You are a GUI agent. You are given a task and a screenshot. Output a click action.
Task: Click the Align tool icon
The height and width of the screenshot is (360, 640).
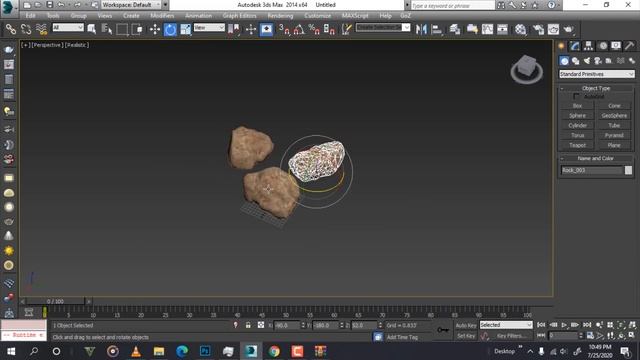click(x=437, y=29)
